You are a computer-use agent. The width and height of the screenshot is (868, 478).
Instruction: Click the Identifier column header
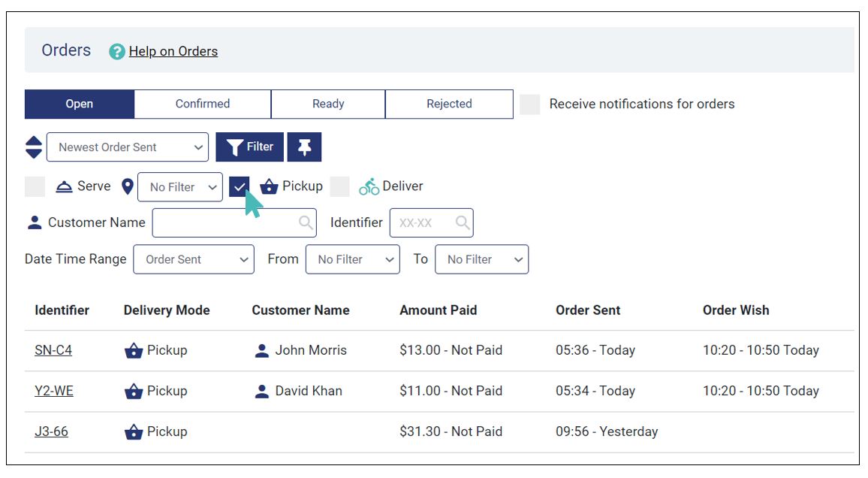[62, 310]
